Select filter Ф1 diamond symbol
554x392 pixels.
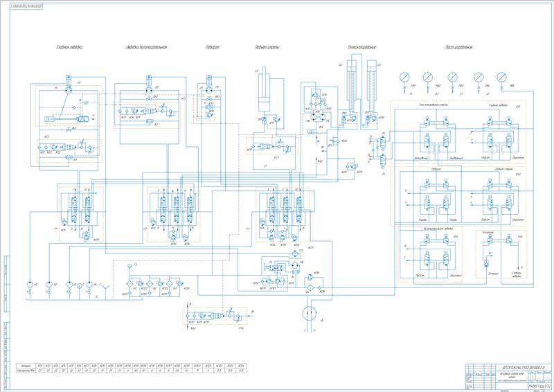pos(129,284)
